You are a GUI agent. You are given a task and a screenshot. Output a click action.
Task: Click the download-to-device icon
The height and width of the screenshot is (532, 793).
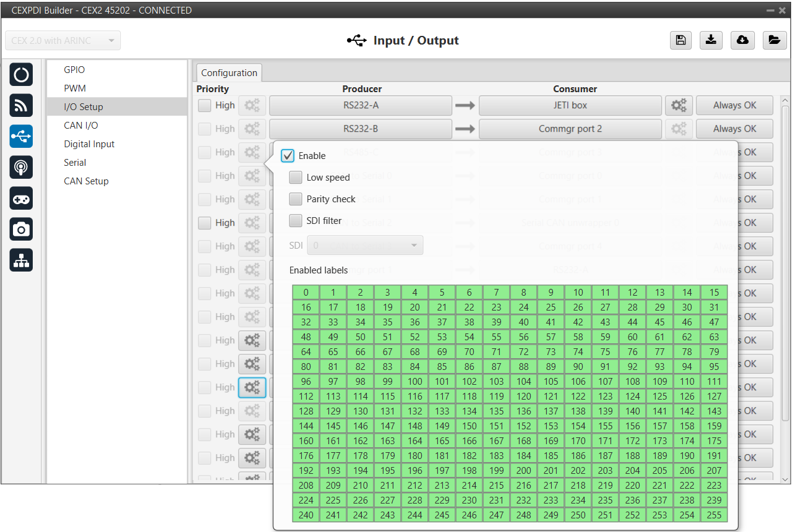[711, 40]
